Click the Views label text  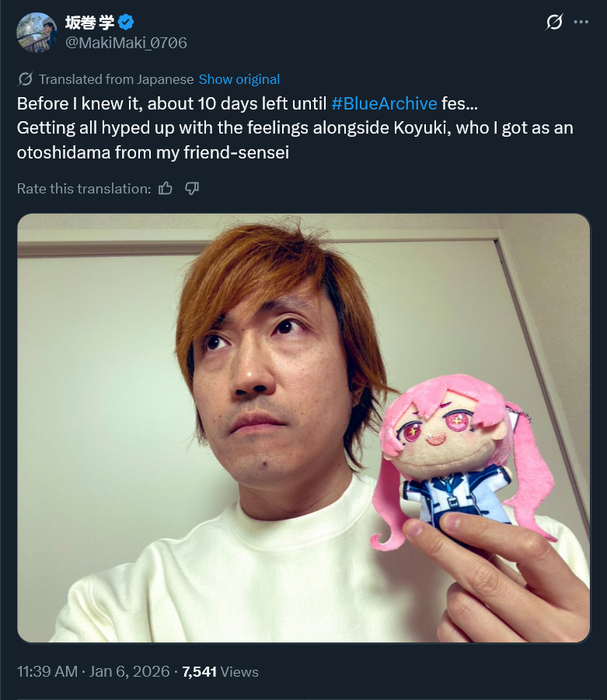pyautogui.click(x=240, y=671)
